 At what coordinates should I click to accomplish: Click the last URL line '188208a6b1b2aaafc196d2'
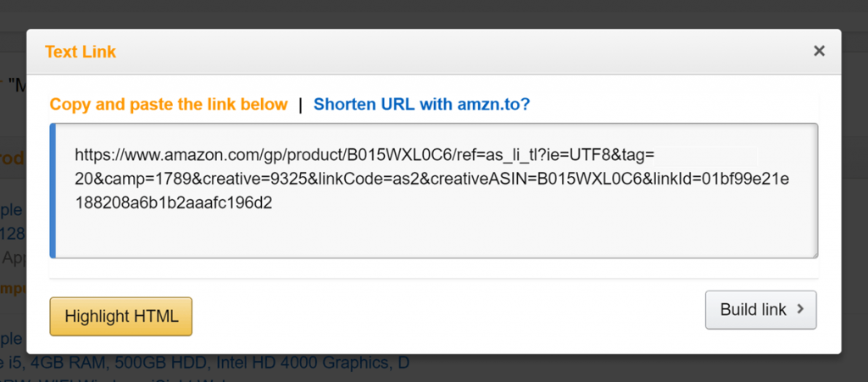click(x=173, y=203)
